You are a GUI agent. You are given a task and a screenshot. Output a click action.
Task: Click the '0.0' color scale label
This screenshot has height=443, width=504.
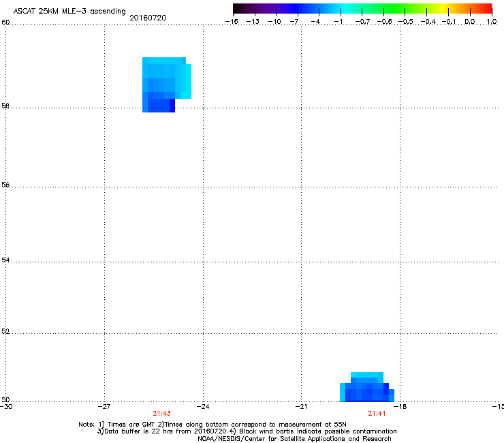(x=470, y=22)
